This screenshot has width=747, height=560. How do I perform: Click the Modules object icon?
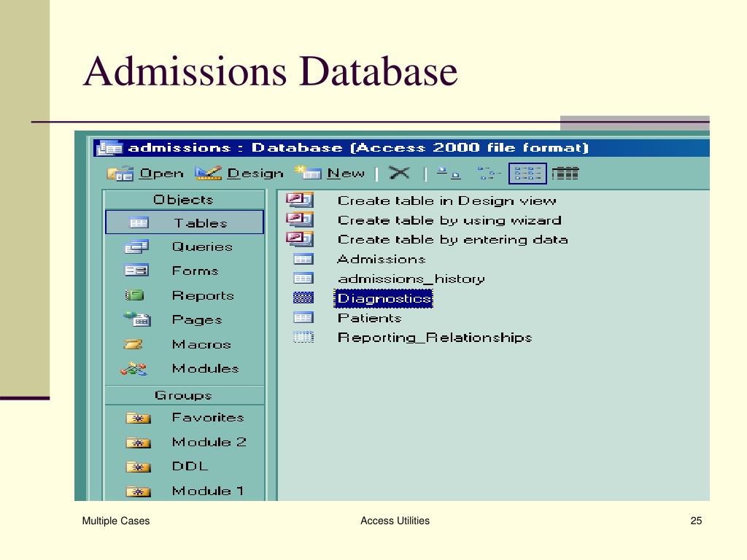coord(133,368)
